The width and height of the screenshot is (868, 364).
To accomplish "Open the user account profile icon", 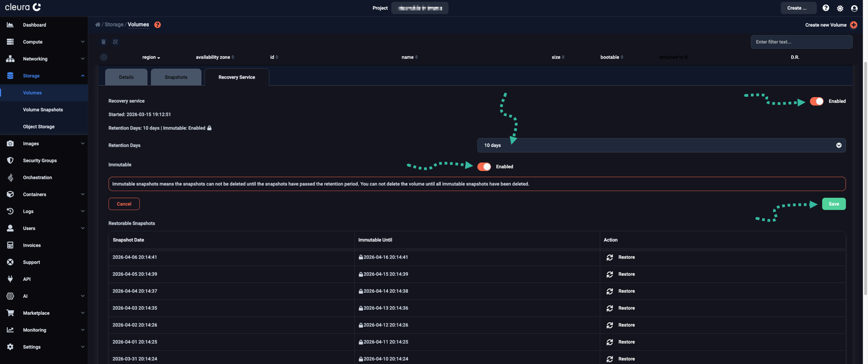I will tap(854, 8).
